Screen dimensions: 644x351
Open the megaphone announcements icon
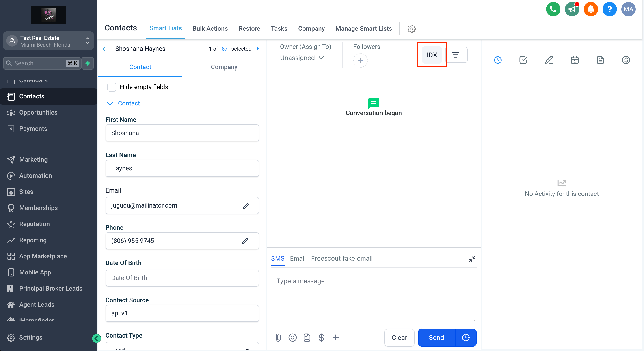[572, 9]
